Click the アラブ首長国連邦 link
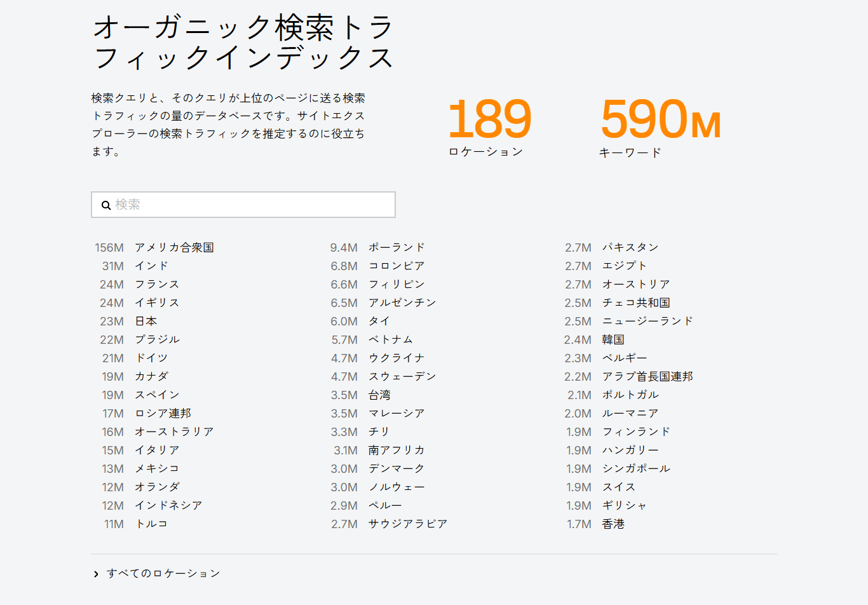The width and height of the screenshot is (868, 605). click(646, 376)
